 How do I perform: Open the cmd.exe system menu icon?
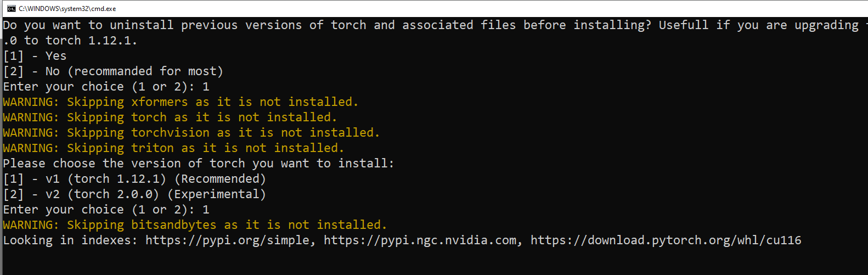(x=11, y=9)
